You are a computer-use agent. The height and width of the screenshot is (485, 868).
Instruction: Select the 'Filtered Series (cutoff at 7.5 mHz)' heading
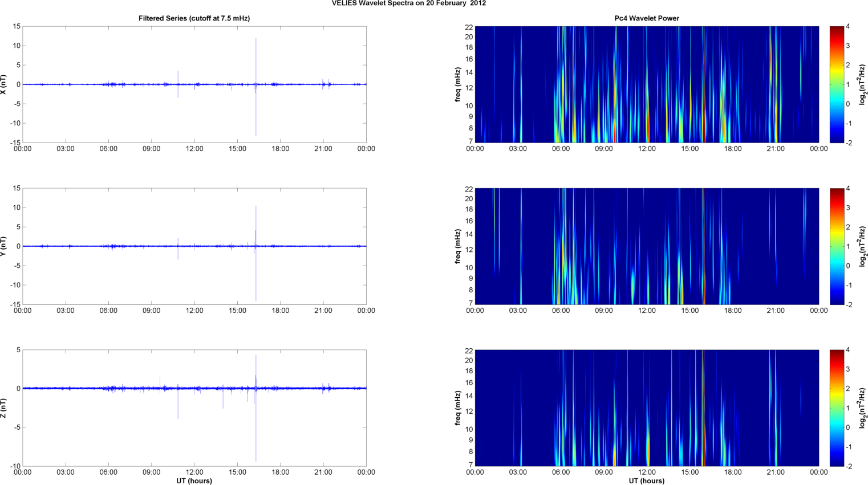pyautogui.click(x=194, y=18)
